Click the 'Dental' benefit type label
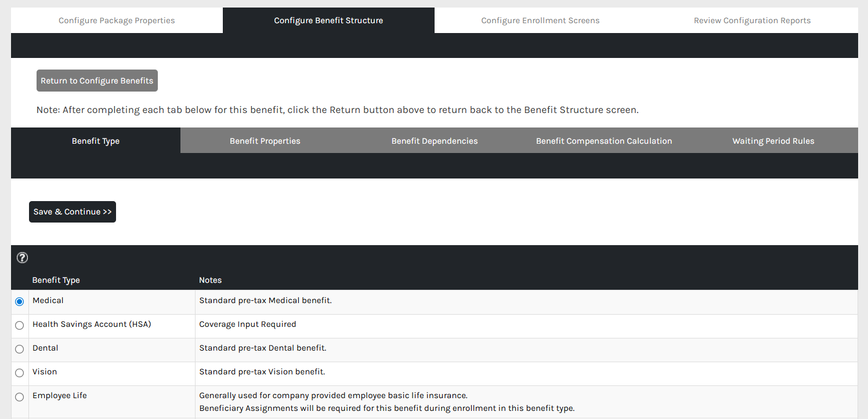Viewport: 868px width, 419px height. coord(45,348)
